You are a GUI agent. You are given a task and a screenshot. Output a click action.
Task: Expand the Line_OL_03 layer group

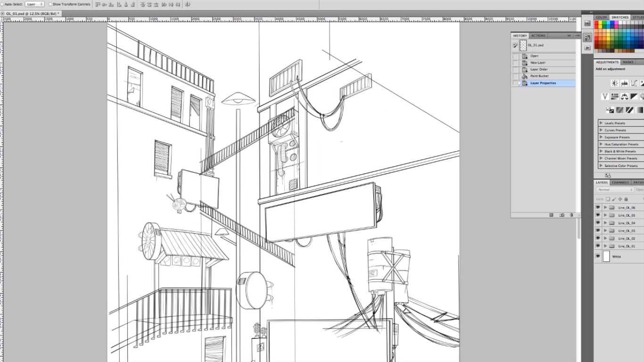[605, 230]
